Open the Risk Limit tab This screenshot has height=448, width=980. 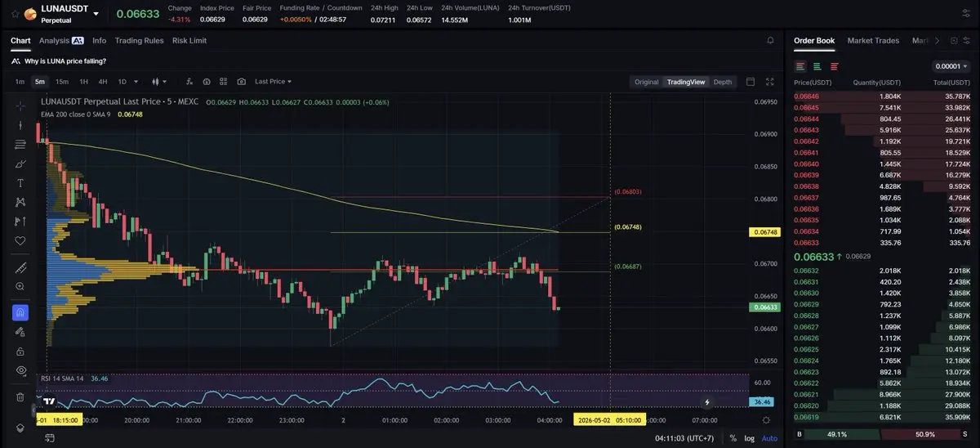189,40
